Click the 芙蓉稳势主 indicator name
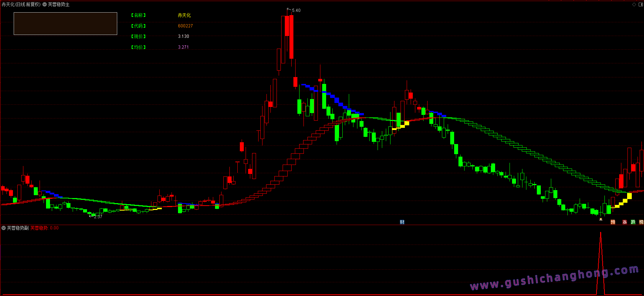The height and width of the screenshot is (296, 644). (59, 4)
